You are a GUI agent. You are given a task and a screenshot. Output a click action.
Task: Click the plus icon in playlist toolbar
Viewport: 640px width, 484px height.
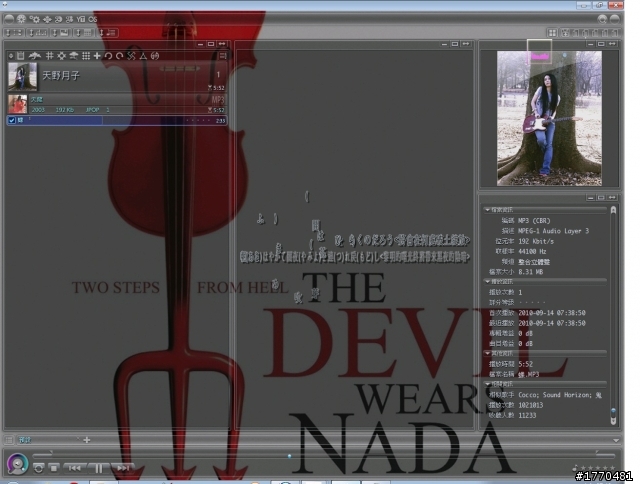pos(97,56)
